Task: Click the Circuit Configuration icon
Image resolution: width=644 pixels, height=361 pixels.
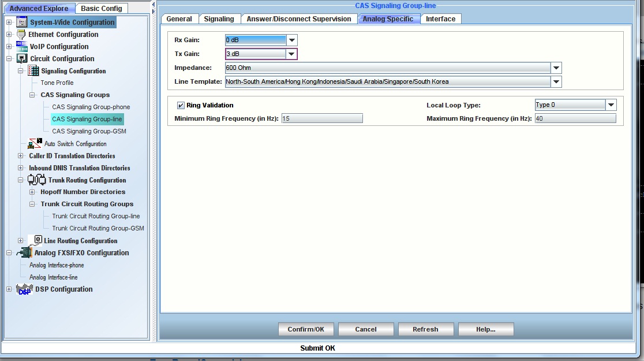Action: coord(22,59)
